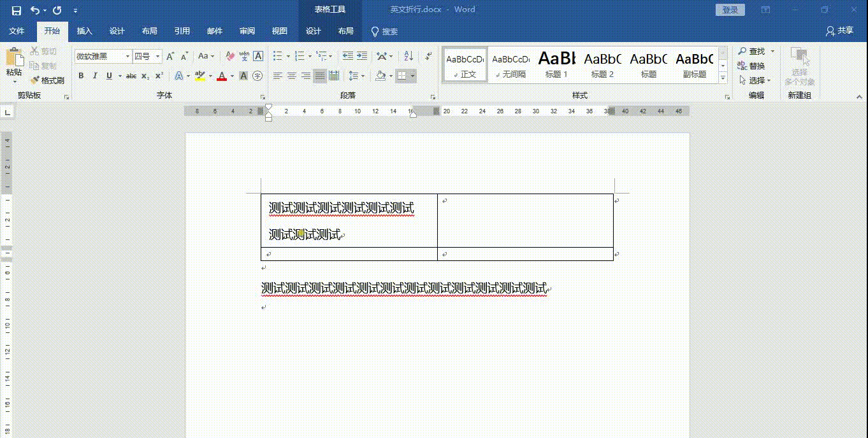Open the 文件 tab
Image resolution: width=868 pixels, height=438 pixels.
[17, 31]
